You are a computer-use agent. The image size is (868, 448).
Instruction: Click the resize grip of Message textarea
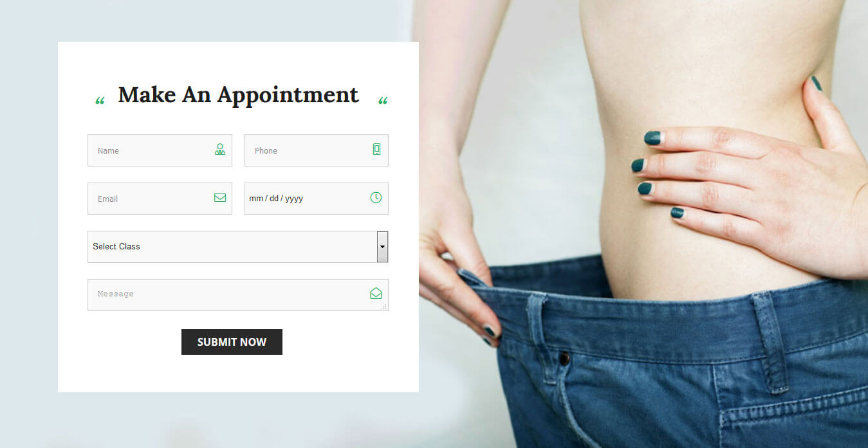(x=384, y=307)
